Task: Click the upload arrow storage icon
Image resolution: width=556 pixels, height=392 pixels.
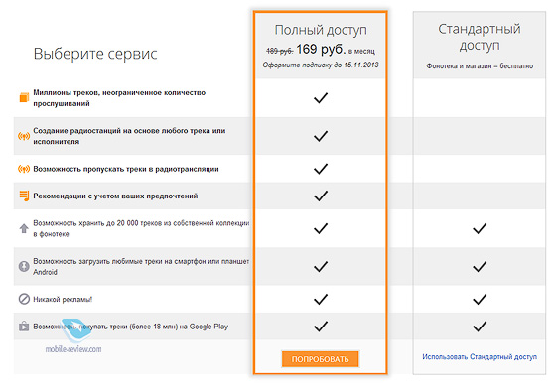Action: (24, 228)
